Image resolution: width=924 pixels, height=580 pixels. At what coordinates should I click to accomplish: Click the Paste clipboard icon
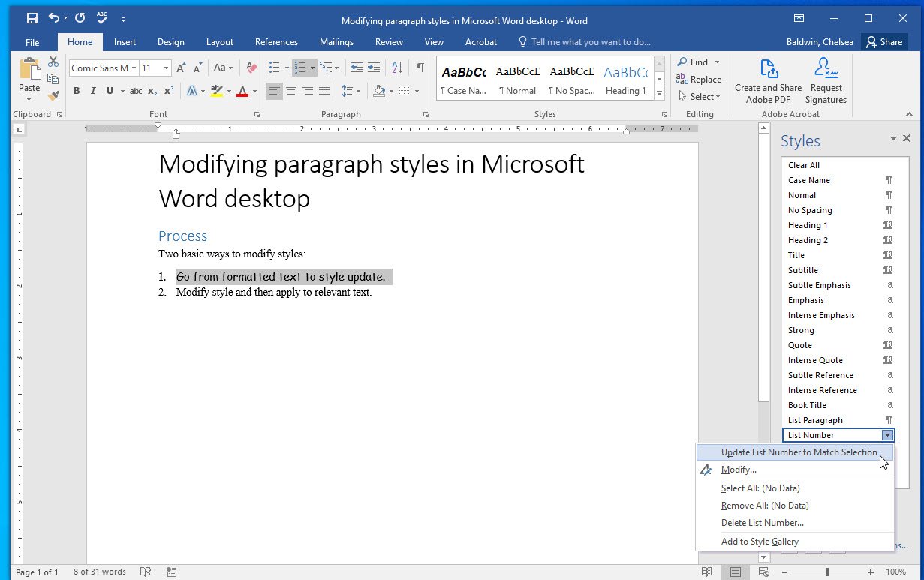click(29, 69)
